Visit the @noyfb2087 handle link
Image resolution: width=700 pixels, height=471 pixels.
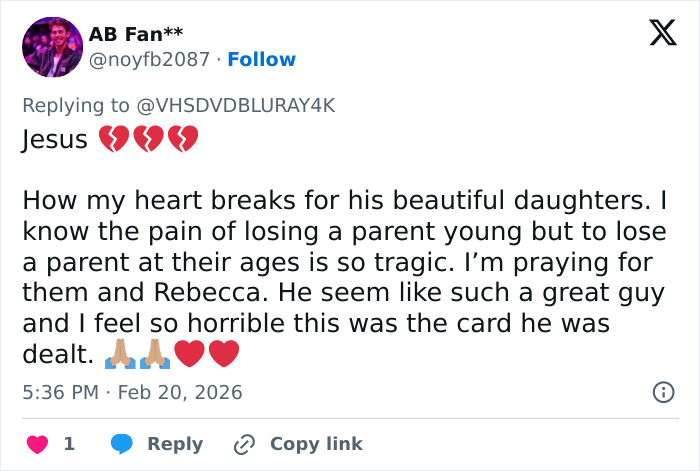point(150,59)
